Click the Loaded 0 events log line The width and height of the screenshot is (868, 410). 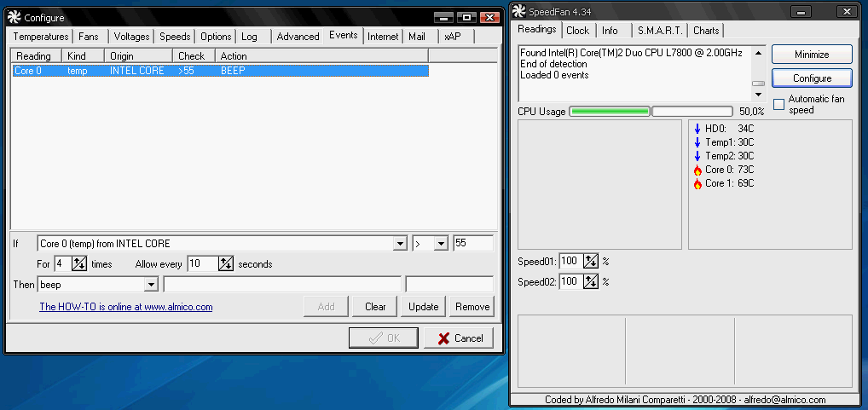pos(554,75)
